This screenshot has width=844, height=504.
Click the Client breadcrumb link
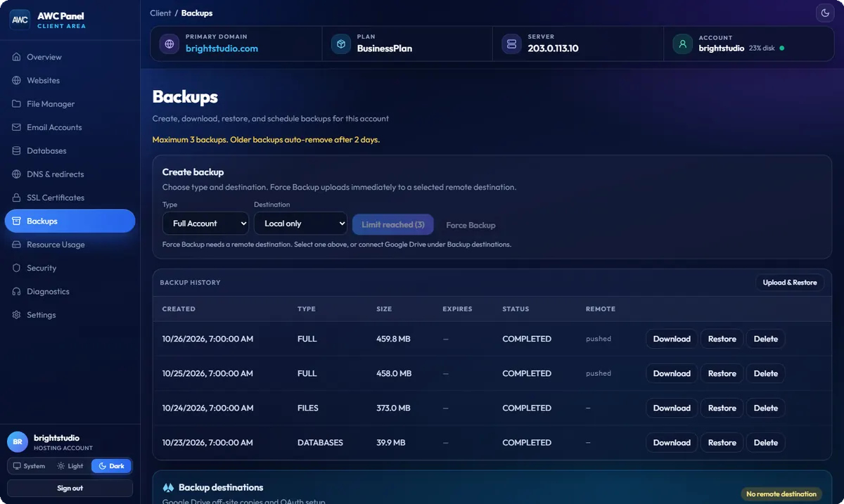[x=160, y=13]
